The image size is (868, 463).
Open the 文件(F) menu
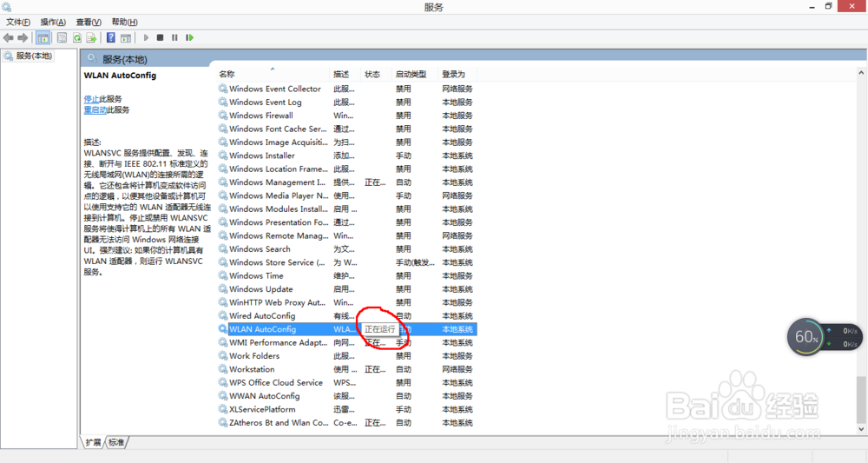pyautogui.click(x=17, y=23)
